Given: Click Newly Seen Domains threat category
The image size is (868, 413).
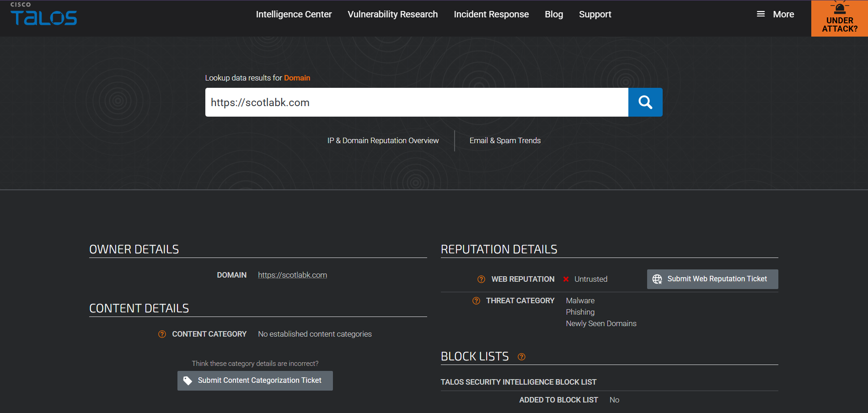Looking at the screenshot, I should (601, 323).
